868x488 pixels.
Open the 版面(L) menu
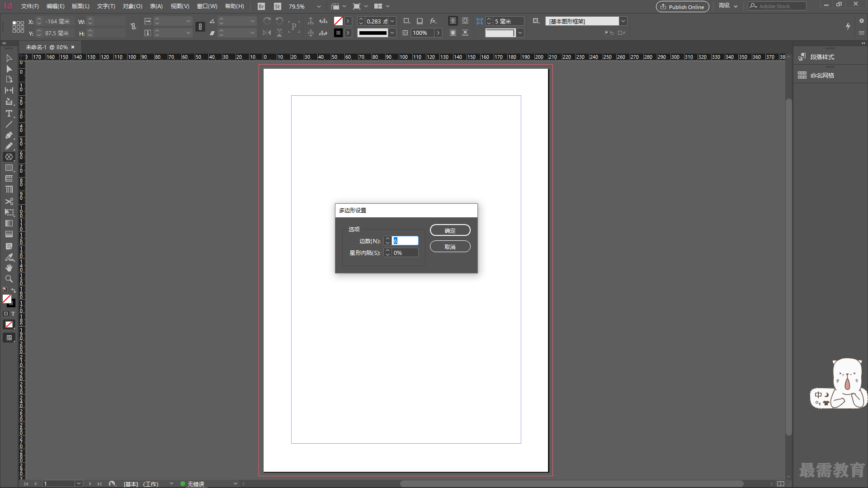coord(80,6)
